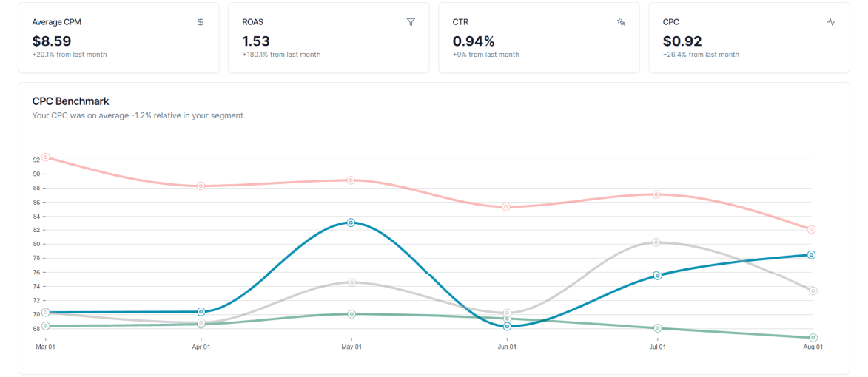Click the 92 y-axis label
The height and width of the screenshot is (377, 868).
36,160
